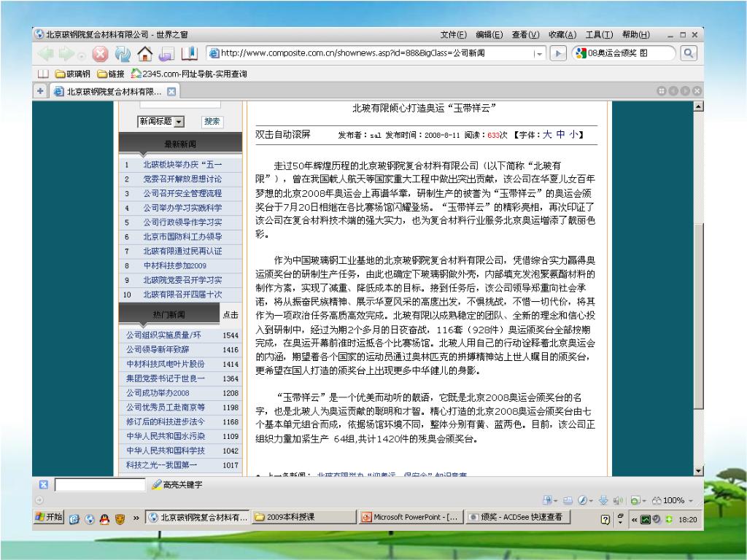
Task: Click the bookmarks bar book icon
Action: (x=43, y=74)
